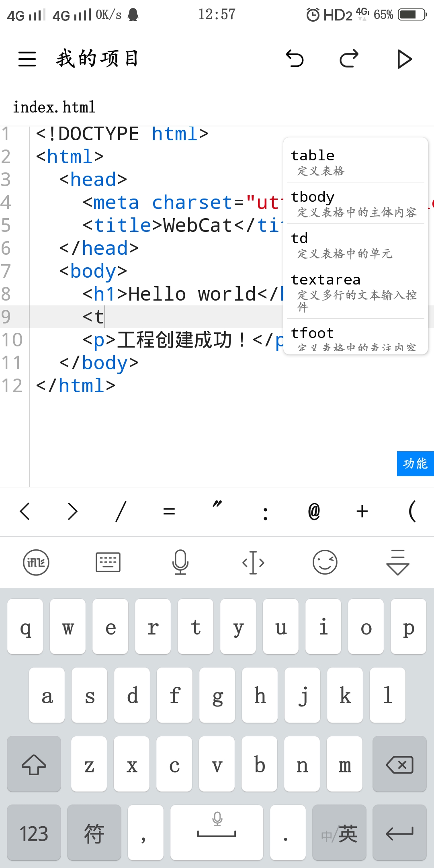Viewport: 434px width, 868px height.
Task: Choose 'td' from autocomplete list
Action: pyautogui.click(x=356, y=245)
